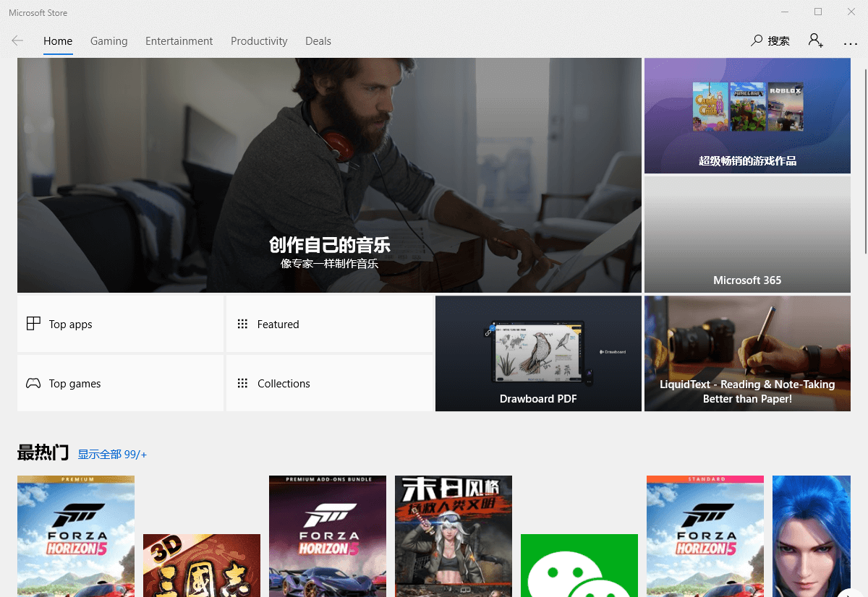The height and width of the screenshot is (597, 868).
Task: Open the Drawboard PDF promo tile
Action: (x=538, y=353)
